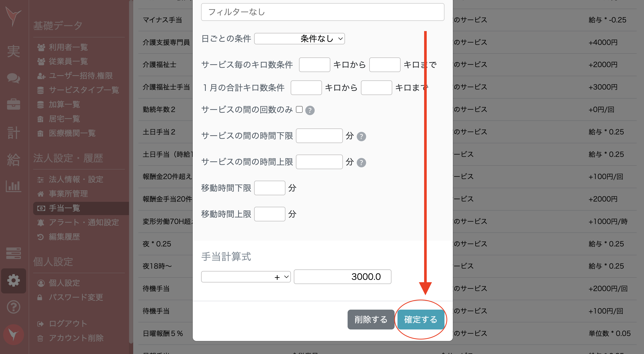This screenshot has width=644, height=354.
Task: Click the bird logo at the bottom of sidebar
Action: (x=13, y=334)
